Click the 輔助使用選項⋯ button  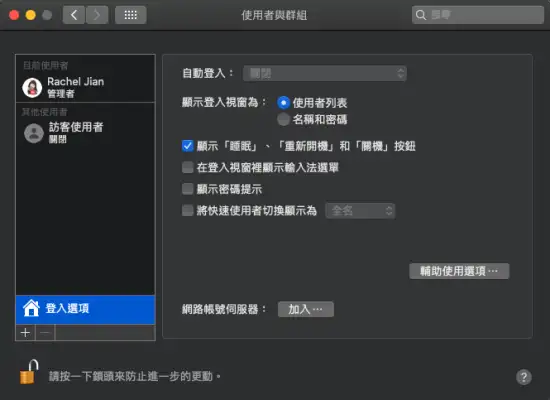(x=459, y=271)
